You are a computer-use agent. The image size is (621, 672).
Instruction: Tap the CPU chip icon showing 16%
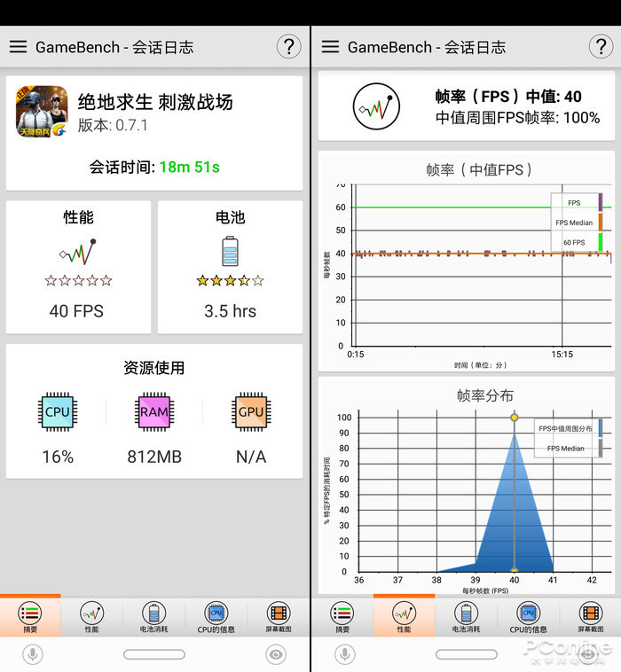(58, 411)
